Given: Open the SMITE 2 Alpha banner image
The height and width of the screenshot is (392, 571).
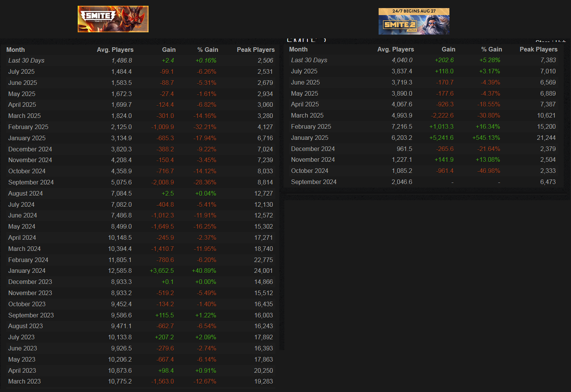Looking at the screenshot, I should click(x=414, y=22).
